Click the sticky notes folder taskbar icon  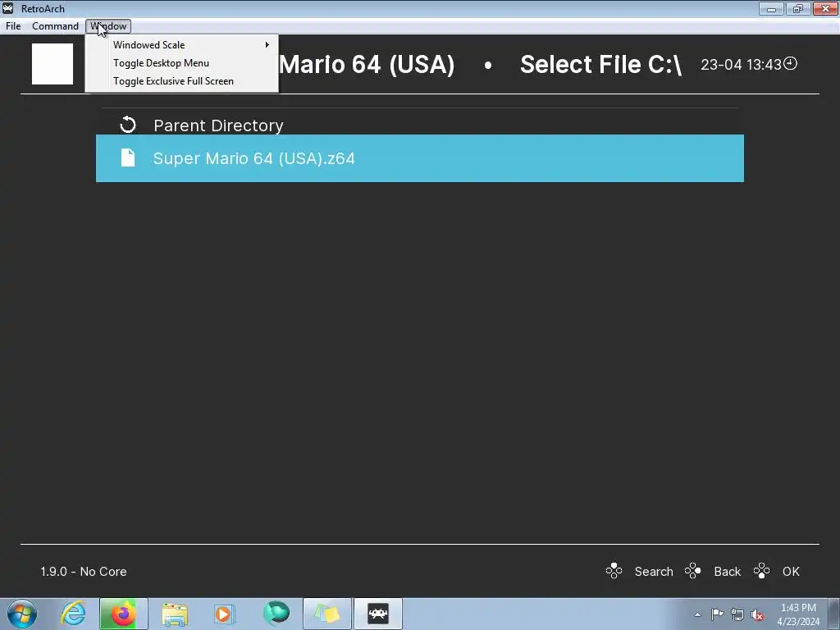click(327, 614)
